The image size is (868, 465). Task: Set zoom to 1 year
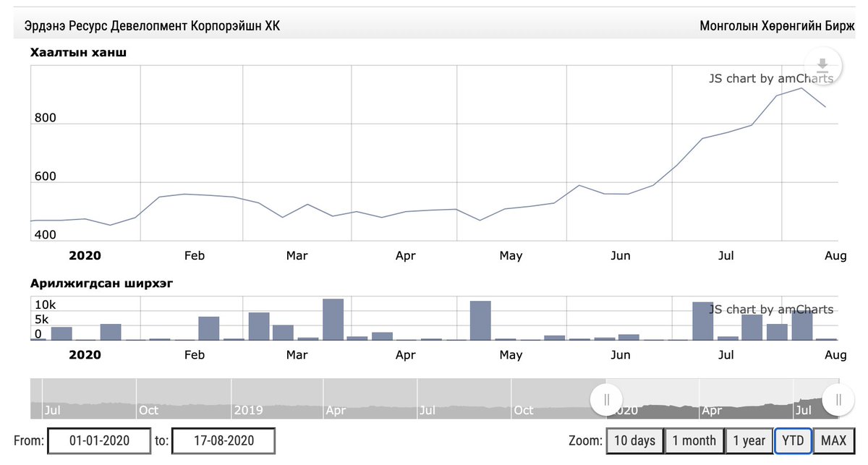749,440
